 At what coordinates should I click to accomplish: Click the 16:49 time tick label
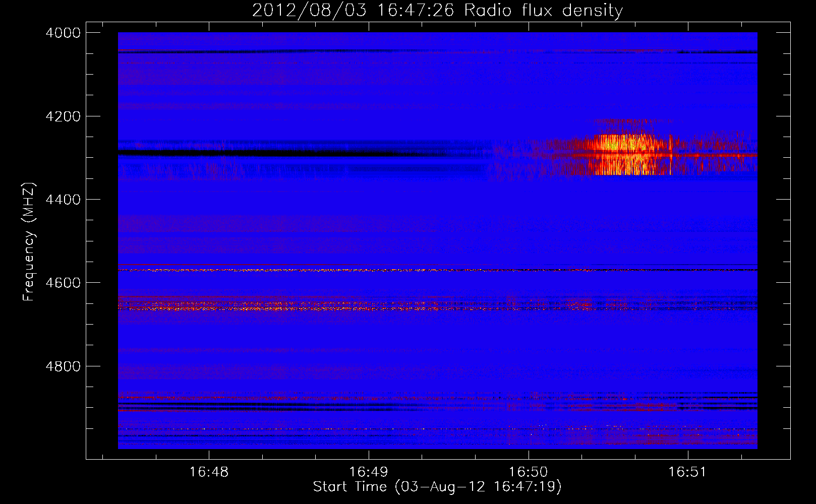coord(369,472)
